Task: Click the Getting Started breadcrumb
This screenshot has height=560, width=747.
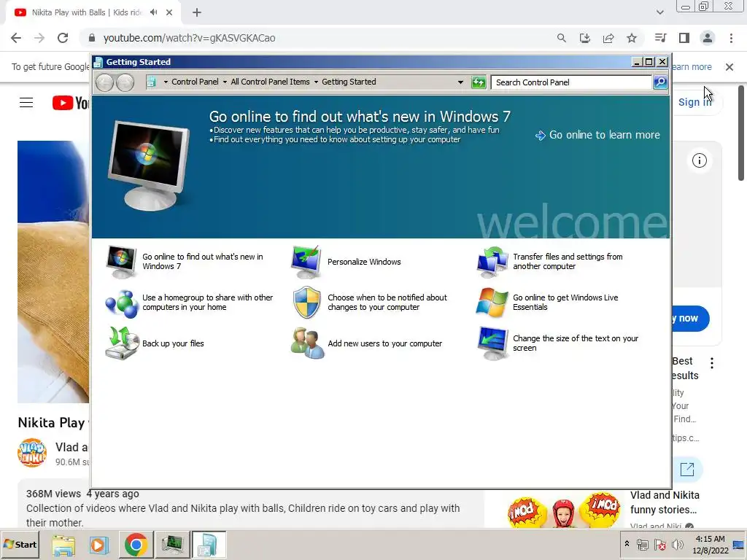Action: pyautogui.click(x=349, y=82)
